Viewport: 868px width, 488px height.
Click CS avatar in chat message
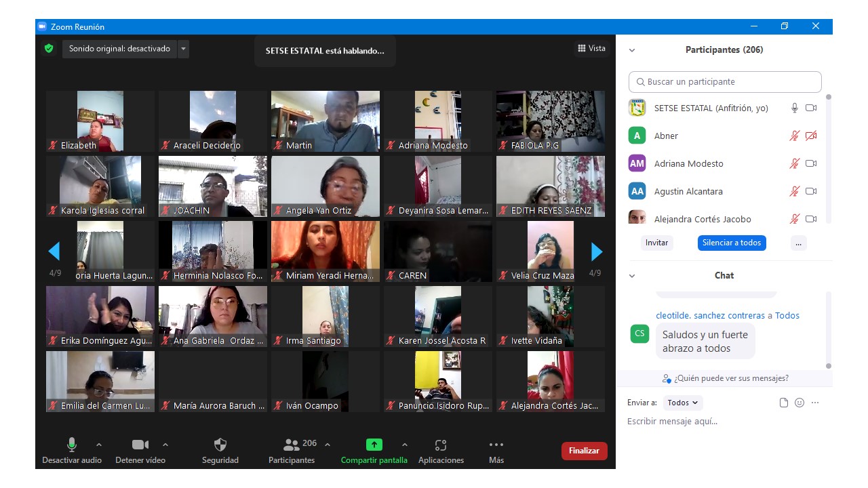(x=639, y=333)
